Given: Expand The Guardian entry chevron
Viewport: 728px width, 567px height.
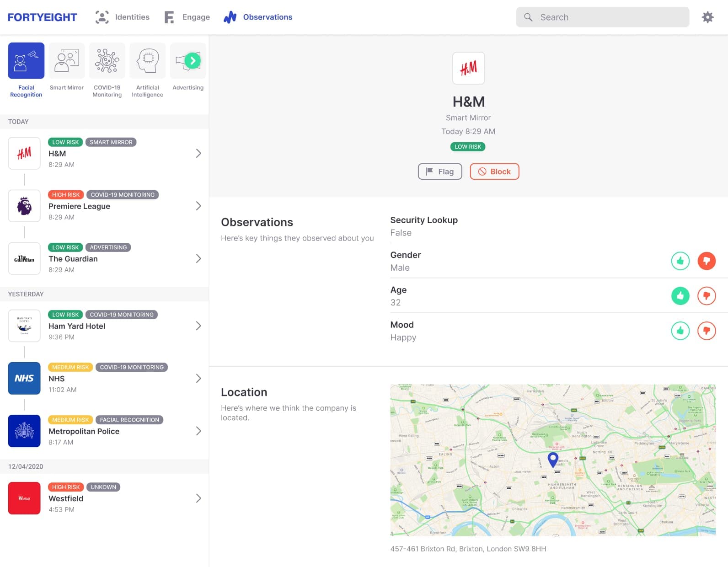Looking at the screenshot, I should (x=198, y=258).
